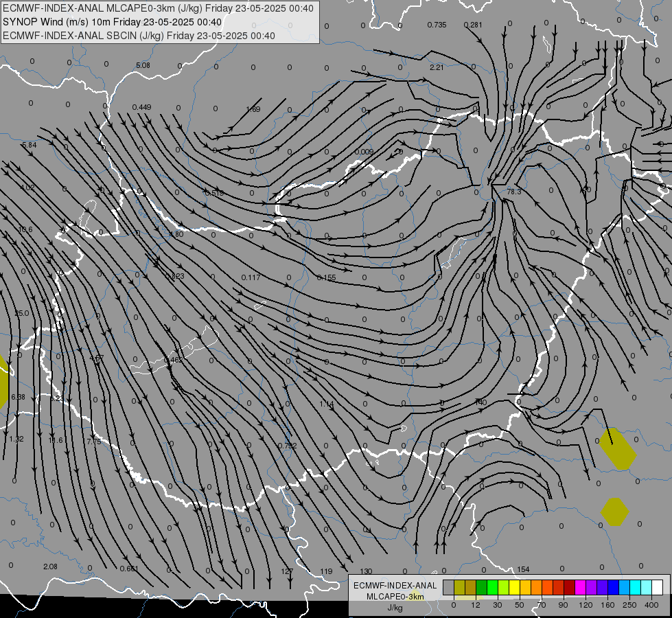Pick the olive swatch in the colorbar
The image size is (672, 618).
coord(460,587)
